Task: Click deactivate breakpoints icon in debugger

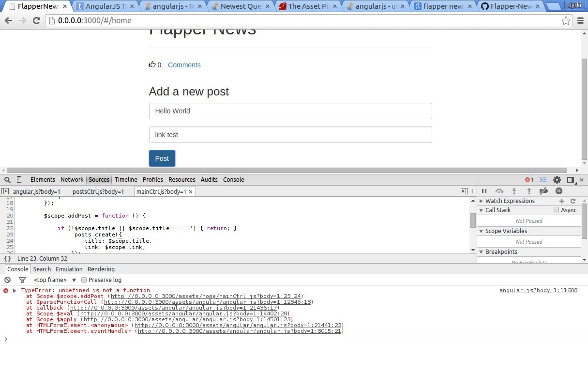Action: click(x=543, y=191)
